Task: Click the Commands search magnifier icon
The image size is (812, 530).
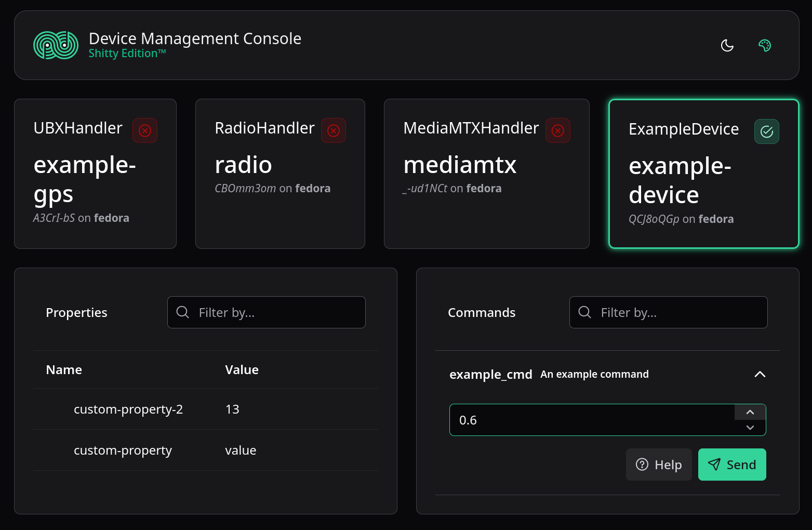Action: pyautogui.click(x=584, y=312)
